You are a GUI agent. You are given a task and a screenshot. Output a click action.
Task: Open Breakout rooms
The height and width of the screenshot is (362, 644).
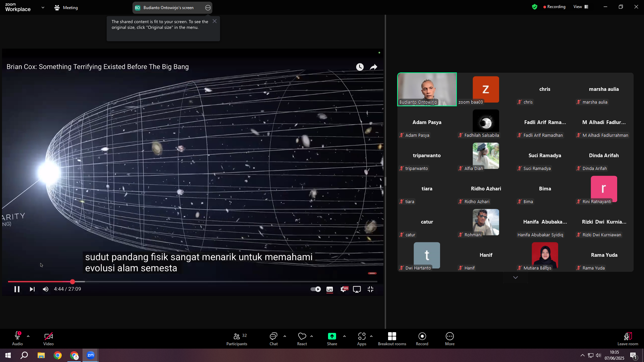[392, 339]
